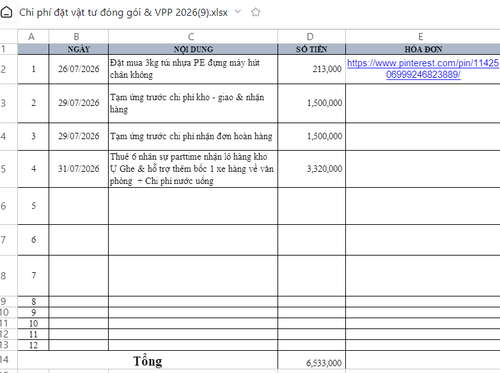
Task: Select serial number cell 7
Action: coord(33,276)
